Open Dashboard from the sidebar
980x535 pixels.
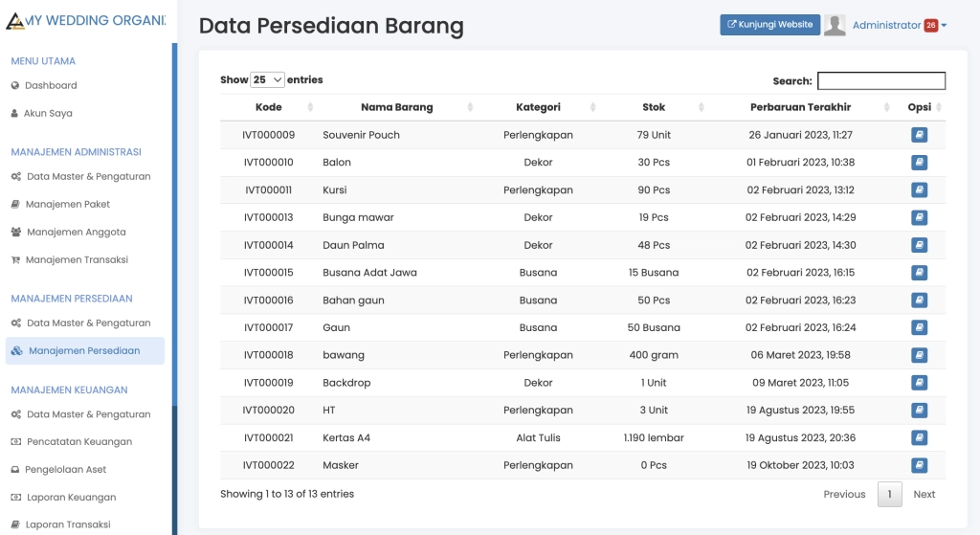(51, 85)
